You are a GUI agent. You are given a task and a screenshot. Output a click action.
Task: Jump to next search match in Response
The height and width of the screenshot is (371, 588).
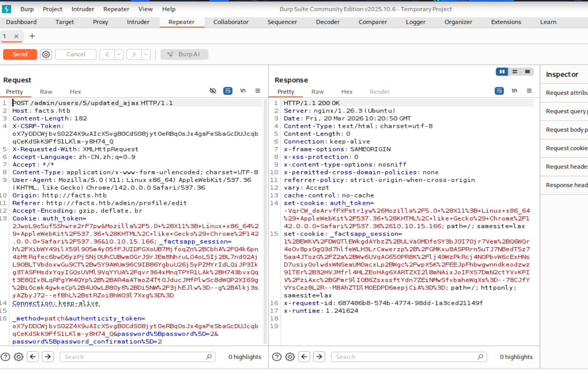click(319, 357)
